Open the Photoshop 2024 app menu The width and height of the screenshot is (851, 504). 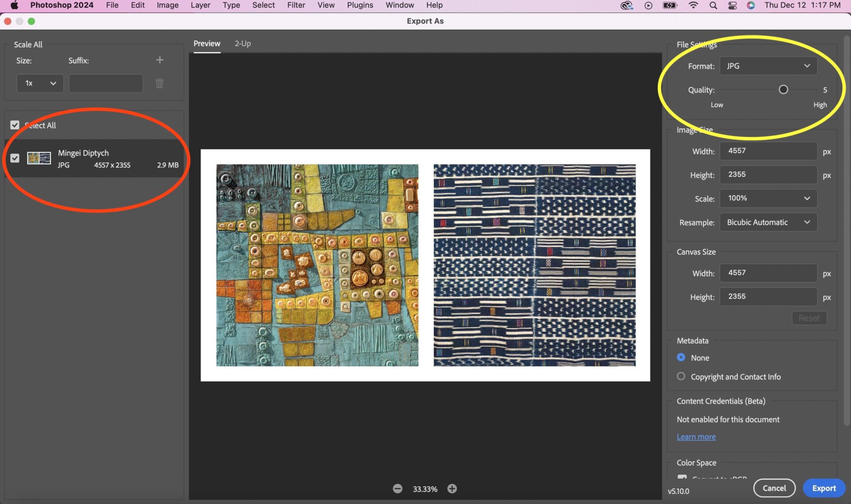[62, 5]
